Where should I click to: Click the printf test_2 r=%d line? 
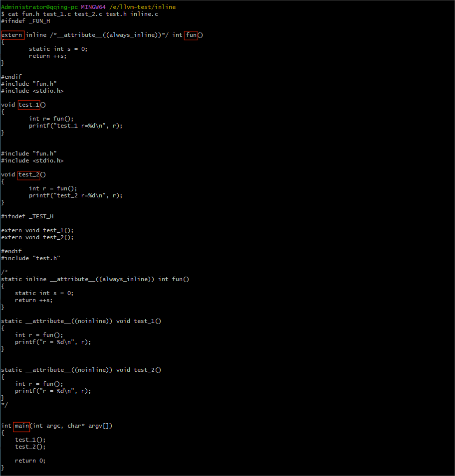pos(76,195)
